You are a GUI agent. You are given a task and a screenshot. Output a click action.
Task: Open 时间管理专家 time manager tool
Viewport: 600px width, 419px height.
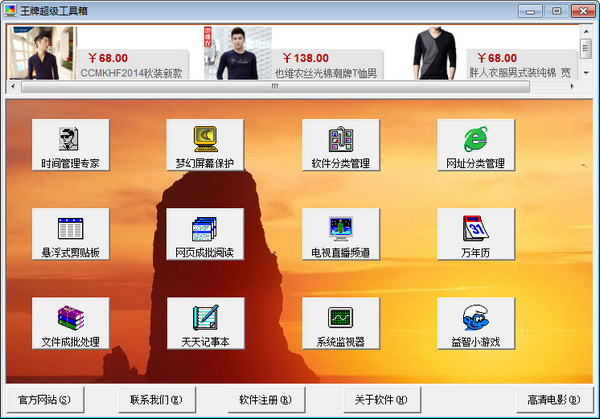[70, 146]
